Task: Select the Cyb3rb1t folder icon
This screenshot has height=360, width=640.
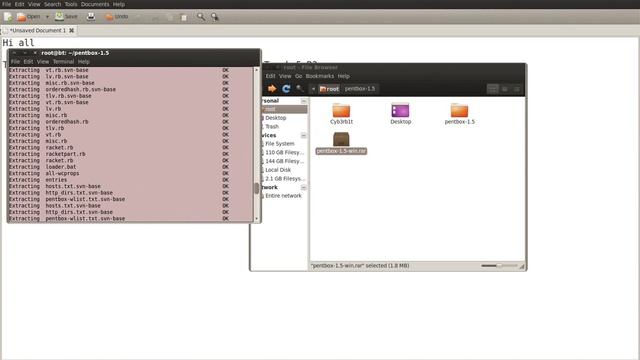Action: tap(341, 113)
